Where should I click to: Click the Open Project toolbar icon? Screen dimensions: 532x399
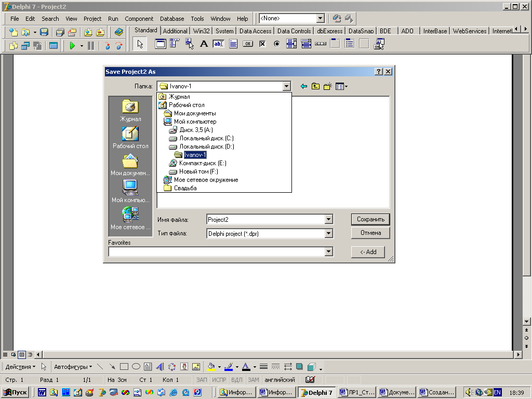[72, 32]
